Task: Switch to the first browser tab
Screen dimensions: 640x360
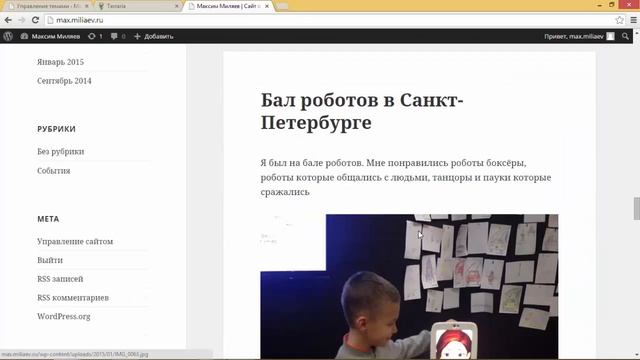Action: 49,6
